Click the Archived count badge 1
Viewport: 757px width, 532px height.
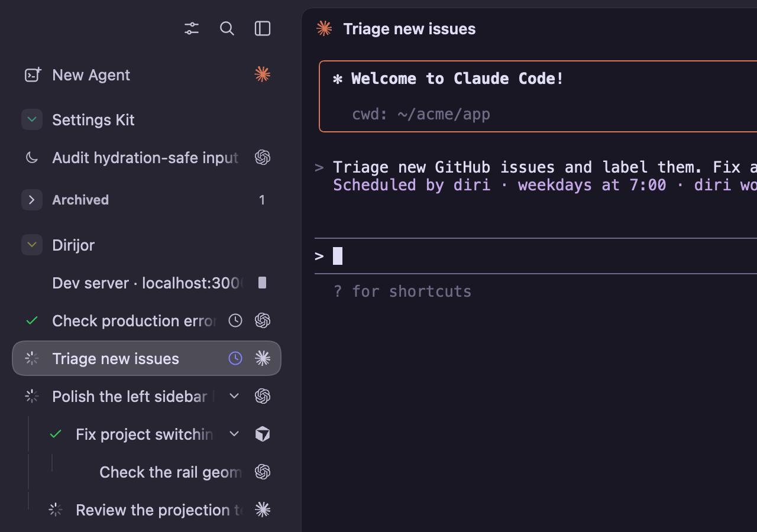[x=262, y=200]
